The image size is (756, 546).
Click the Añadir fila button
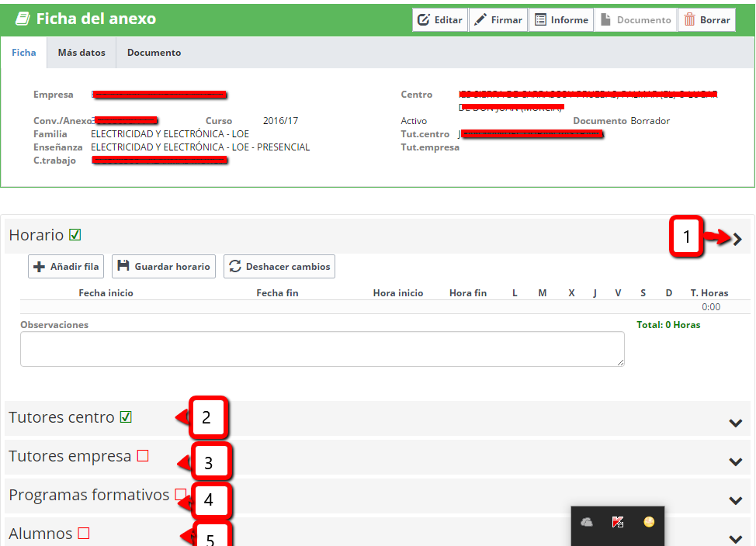point(66,266)
